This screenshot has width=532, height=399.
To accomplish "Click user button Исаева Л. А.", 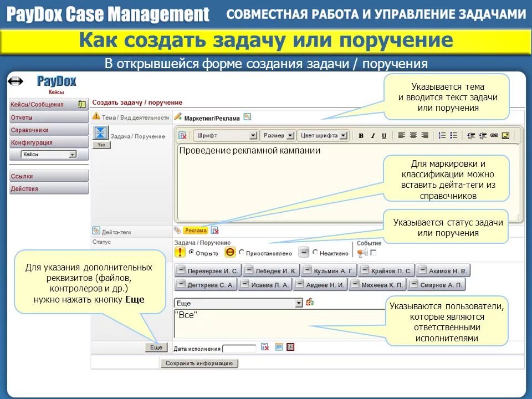I will tap(265, 285).
